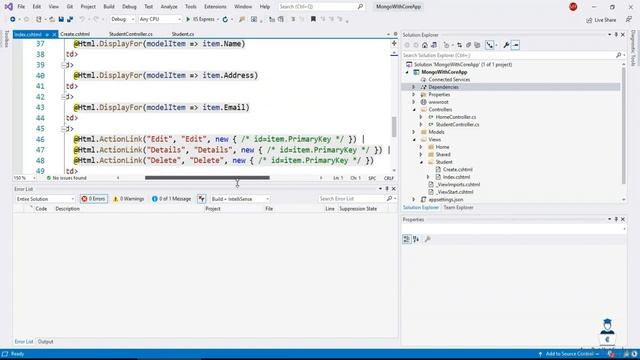Sort the Error List by Description column
Viewport: 640px width, 360px height.
tap(67, 209)
